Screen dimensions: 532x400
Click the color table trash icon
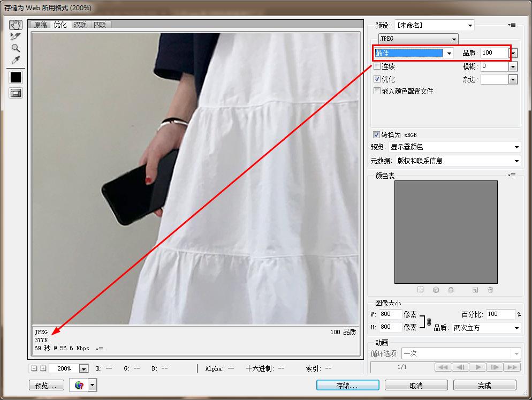(490, 290)
